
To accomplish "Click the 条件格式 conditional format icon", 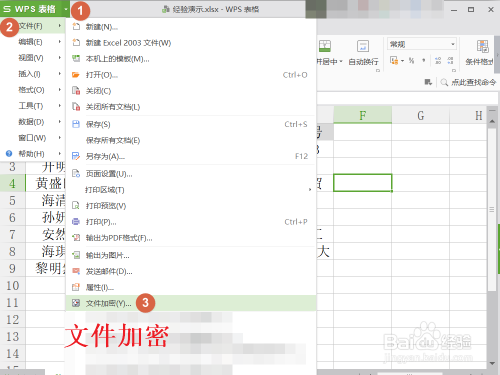I will tap(482, 46).
